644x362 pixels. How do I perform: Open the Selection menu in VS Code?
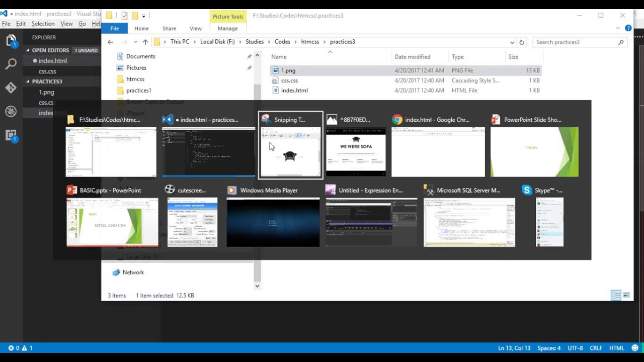[43, 24]
